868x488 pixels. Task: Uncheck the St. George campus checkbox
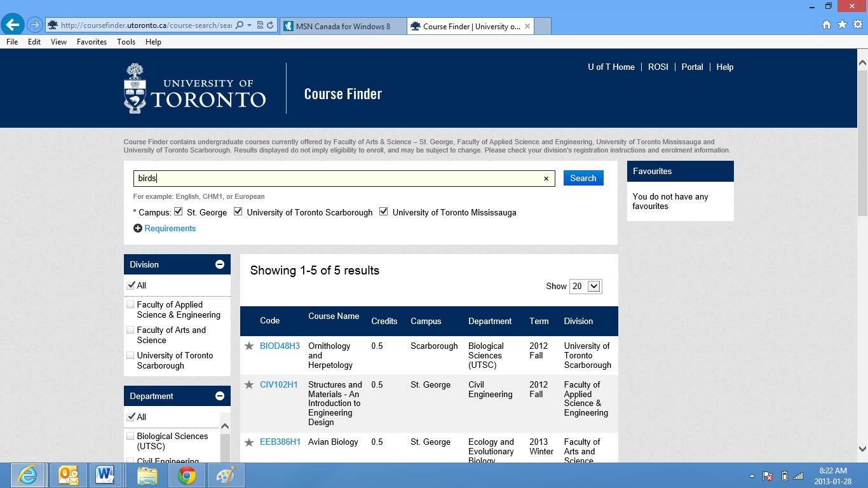click(x=179, y=212)
